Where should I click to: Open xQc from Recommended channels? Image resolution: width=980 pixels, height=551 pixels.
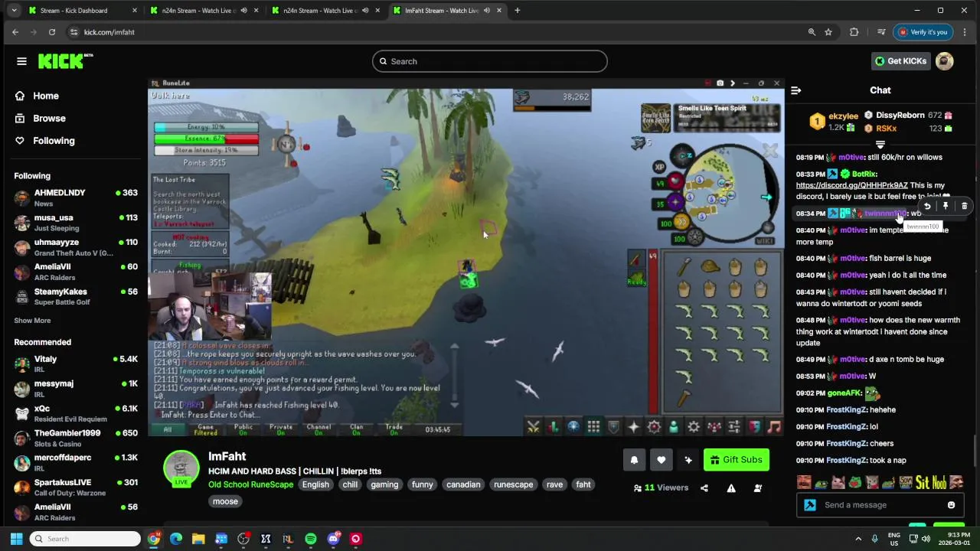[75, 413]
